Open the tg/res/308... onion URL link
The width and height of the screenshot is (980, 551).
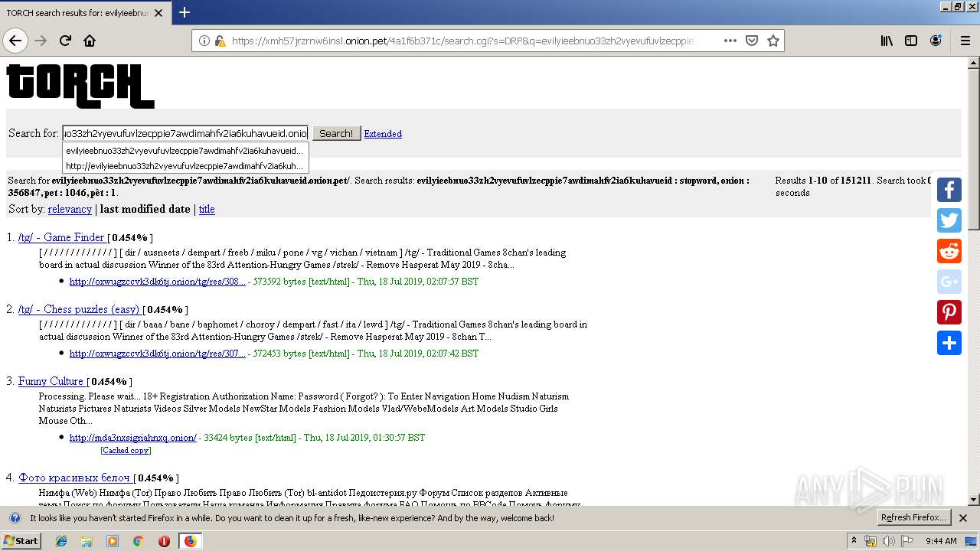pos(157,282)
